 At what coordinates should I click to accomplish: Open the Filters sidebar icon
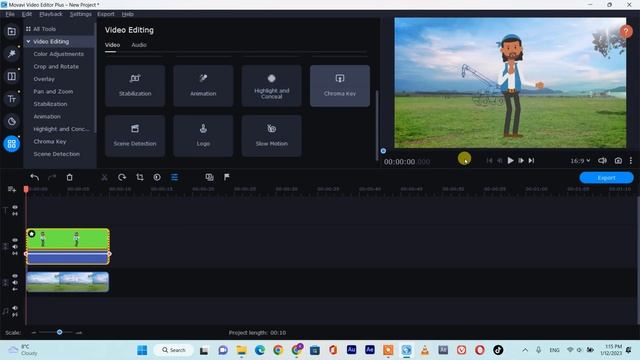(x=11, y=53)
